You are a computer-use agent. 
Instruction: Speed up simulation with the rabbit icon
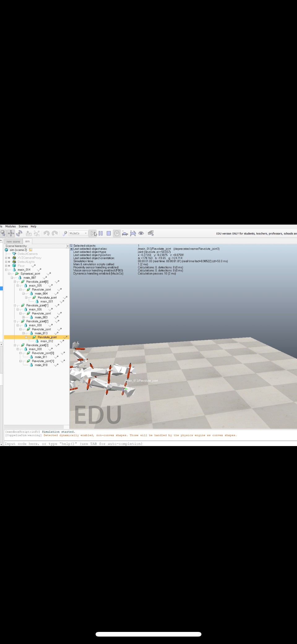click(x=133, y=233)
